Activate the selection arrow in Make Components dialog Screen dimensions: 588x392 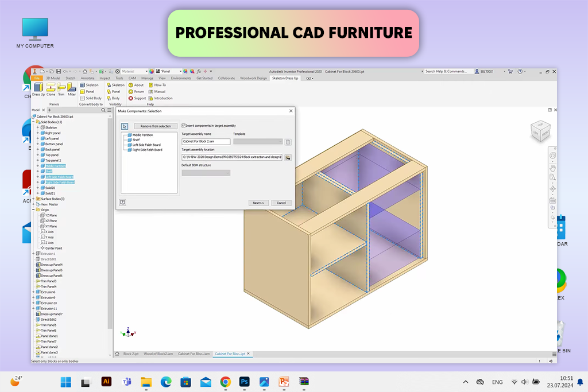125,126
